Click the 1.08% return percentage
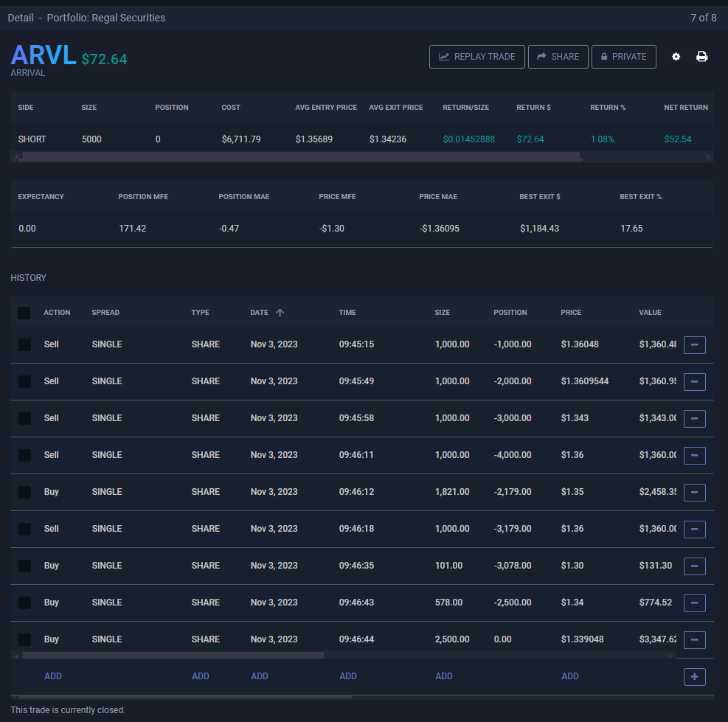The image size is (728, 722). pyautogui.click(x=602, y=139)
